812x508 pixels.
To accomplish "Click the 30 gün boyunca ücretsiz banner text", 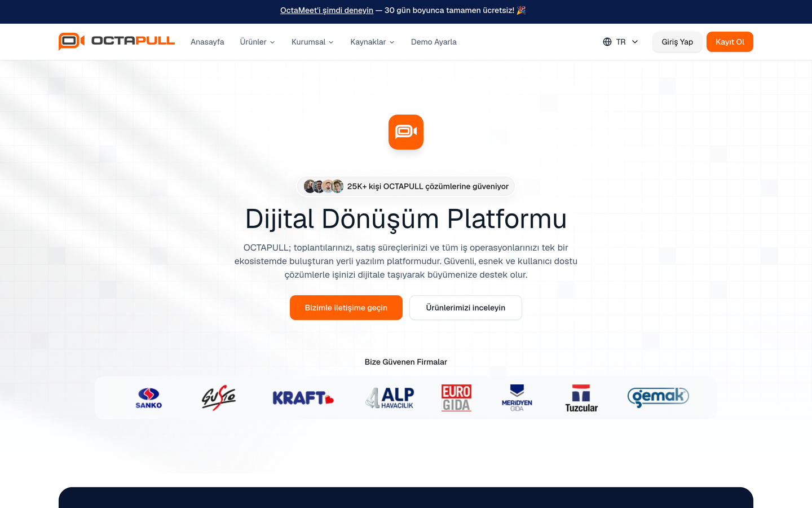I will [449, 10].
